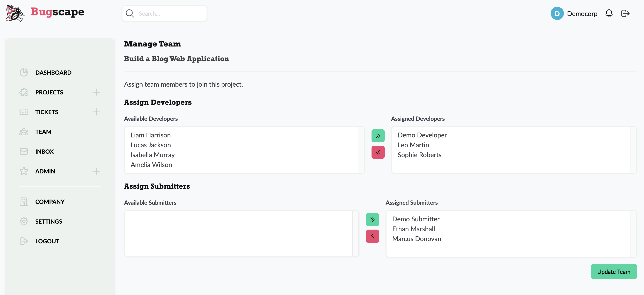Click the header logout arrow icon
Screen dimensions: 644x295
[x=625, y=14]
